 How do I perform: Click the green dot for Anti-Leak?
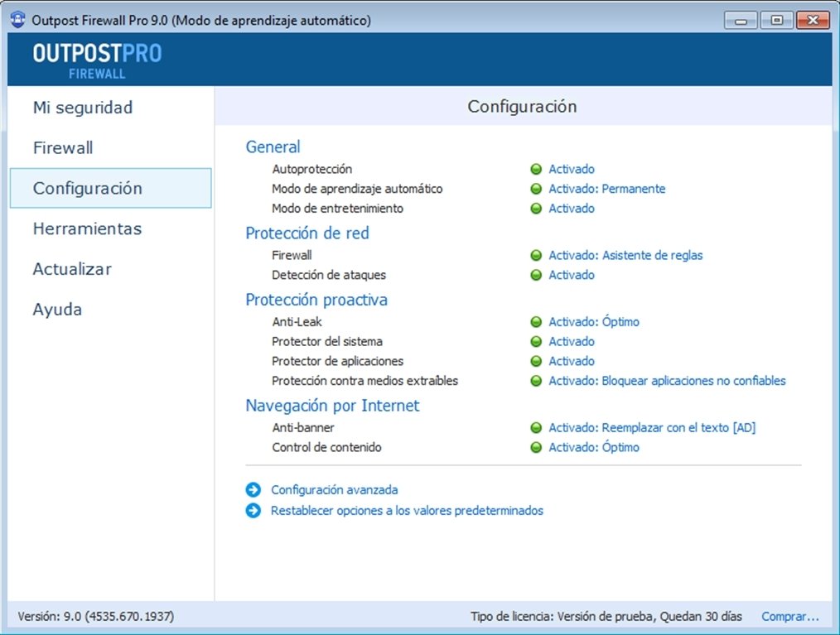(x=536, y=322)
